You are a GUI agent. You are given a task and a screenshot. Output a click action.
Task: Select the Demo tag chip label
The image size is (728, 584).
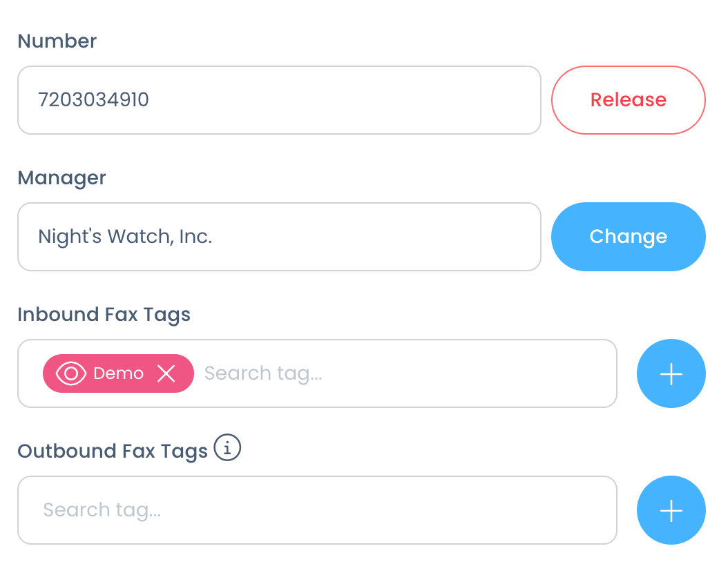[x=118, y=373]
